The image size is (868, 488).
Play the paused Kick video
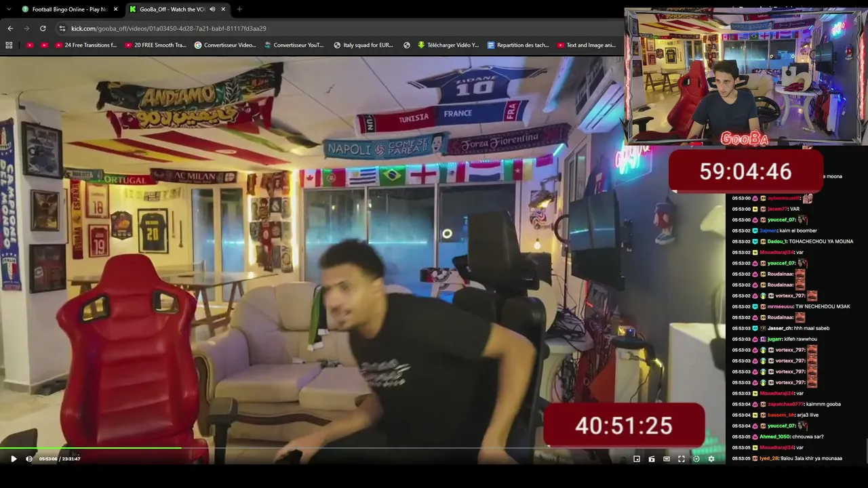click(x=14, y=459)
